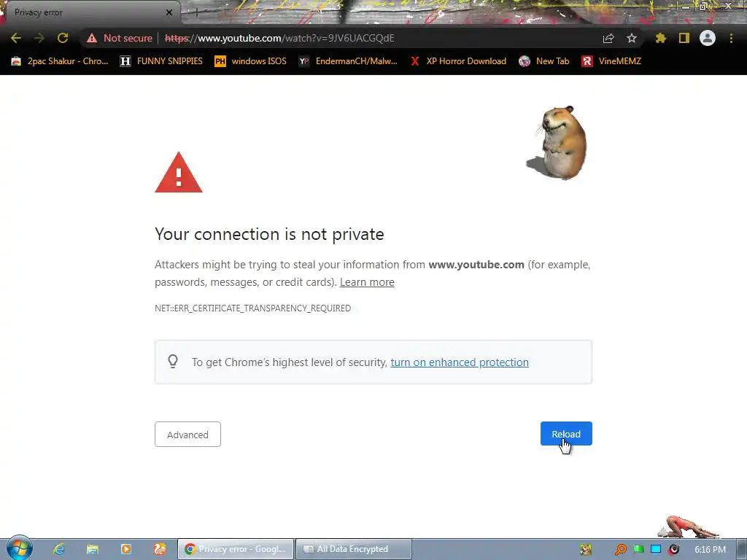Click the Advanced button
This screenshot has width=747, height=560.
pyautogui.click(x=187, y=435)
